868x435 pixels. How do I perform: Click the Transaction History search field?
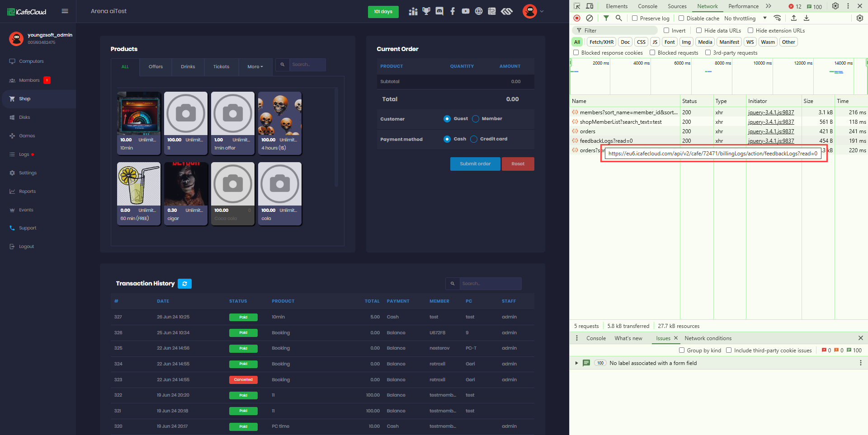[490, 284]
